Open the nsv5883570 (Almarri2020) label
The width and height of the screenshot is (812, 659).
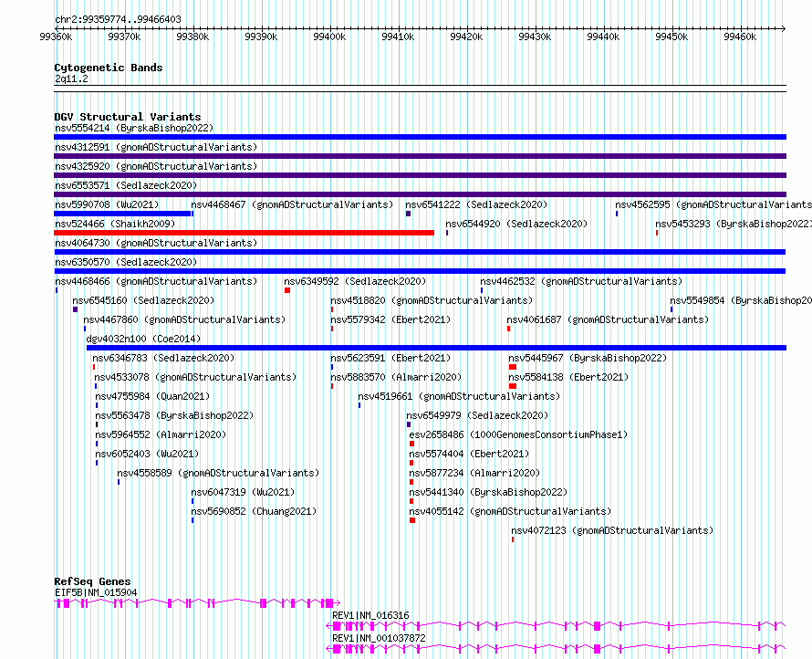tap(396, 377)
